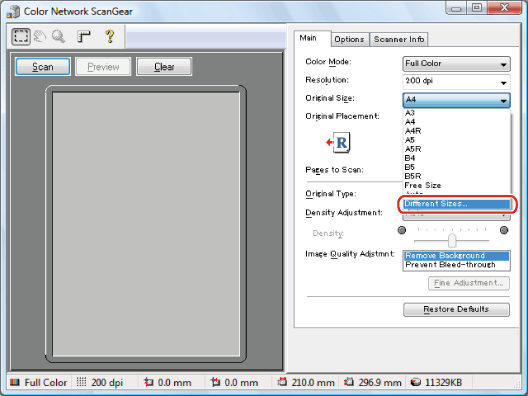Open the Color Mode dropdown
The image size is (528, 396).
[x=456, y=64]
